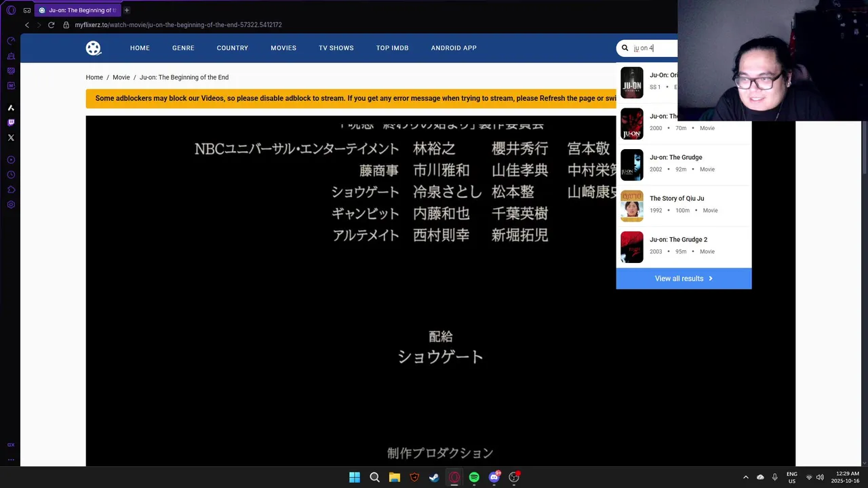Screen dimensions: 868x488
Task: Open Steam from taskbar
Action: point(434,477)
